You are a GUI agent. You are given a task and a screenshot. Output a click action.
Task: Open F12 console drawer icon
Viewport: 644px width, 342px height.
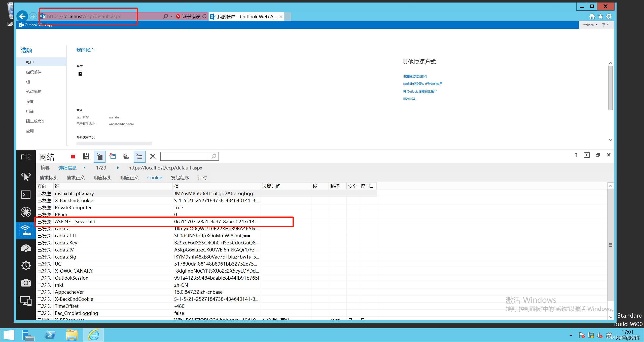click(587, 155)
